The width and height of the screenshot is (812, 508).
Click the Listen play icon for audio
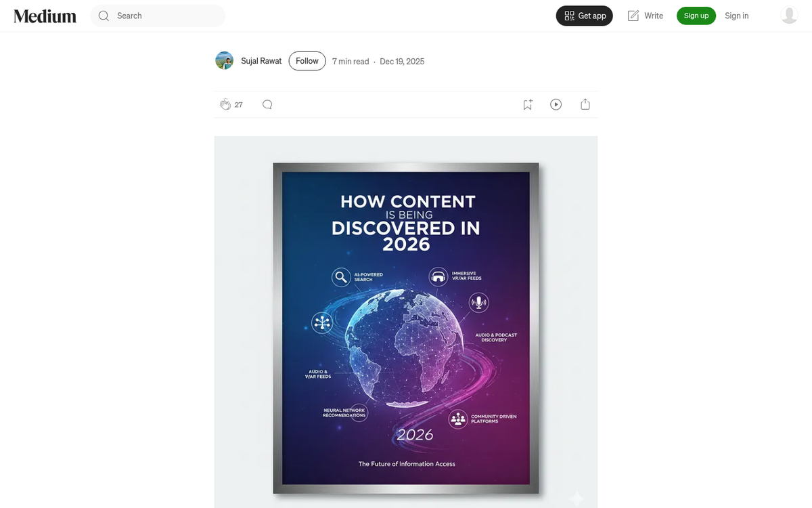(x=556, y=104)
